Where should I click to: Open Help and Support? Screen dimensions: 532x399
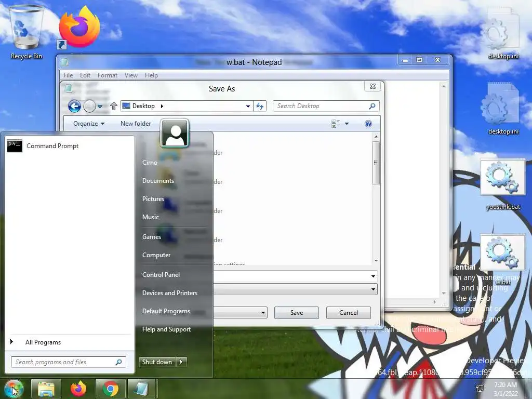pyautogui.click(x=166, y=329)
